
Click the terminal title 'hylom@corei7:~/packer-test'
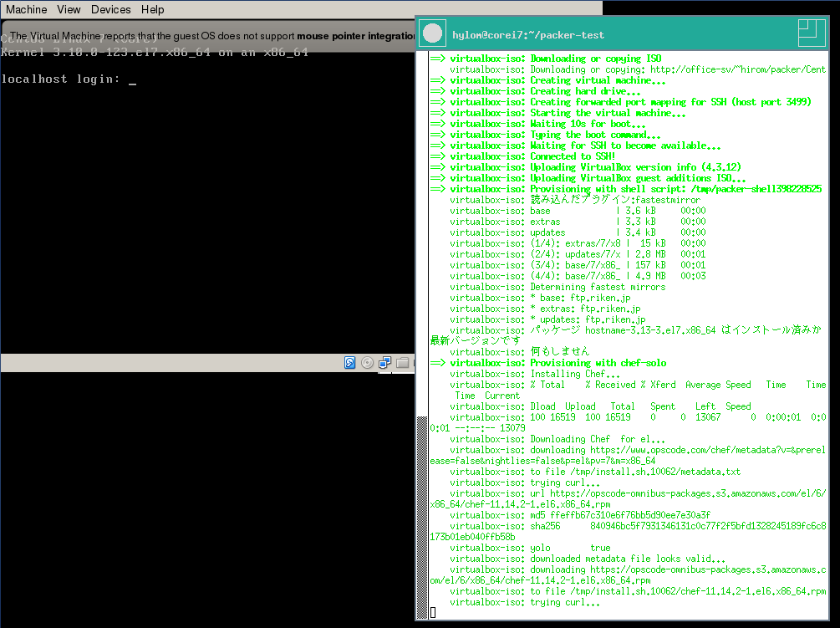pos(528,35)
